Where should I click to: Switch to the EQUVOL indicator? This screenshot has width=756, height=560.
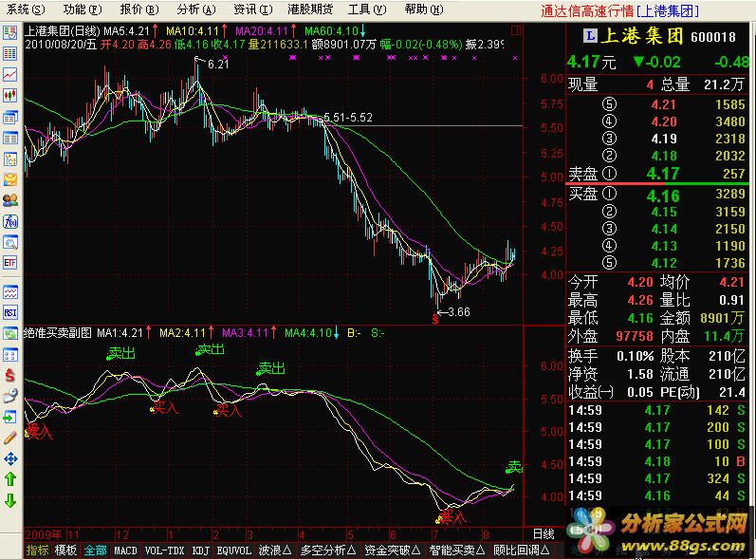click(x=234, y=551)
